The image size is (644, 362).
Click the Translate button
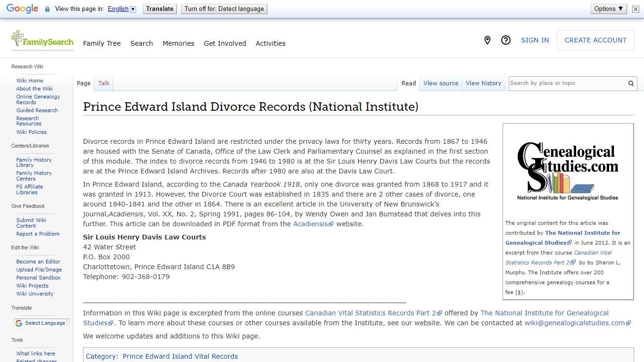[160, 9]
